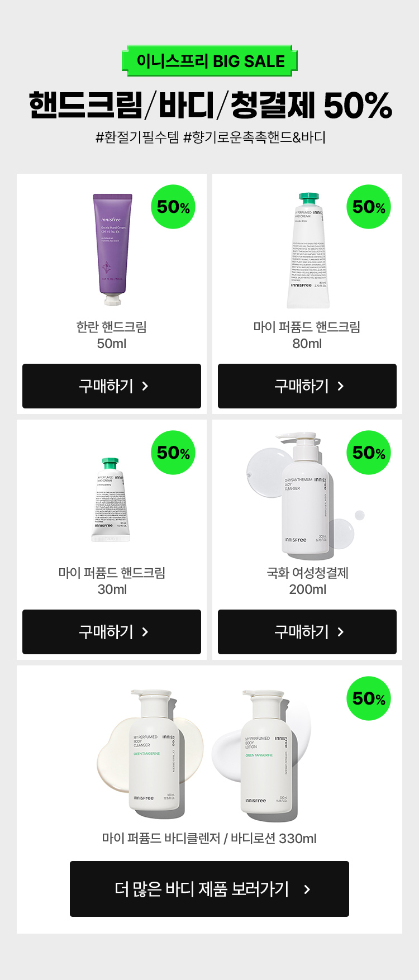Select the purple 한란 hand cream tube image
Image resolution: width=419 pixels, height=980 pixels.
click(113, 249)
